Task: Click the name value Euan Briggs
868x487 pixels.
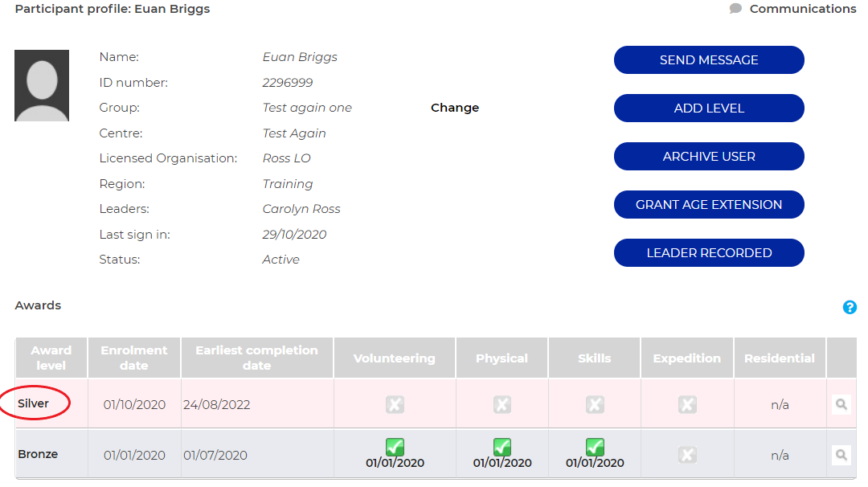Action: pyautogui.click(x=300, y=57)
